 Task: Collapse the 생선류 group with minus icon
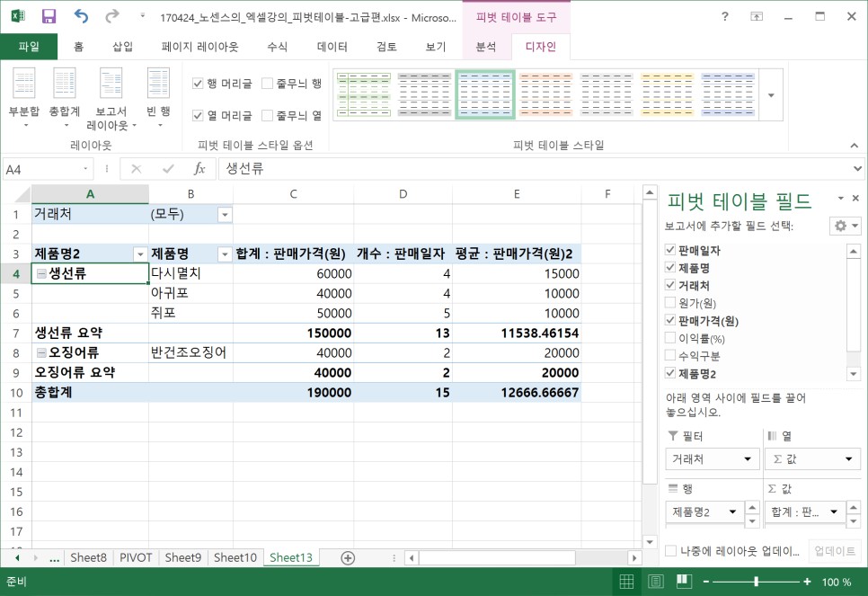[41, 273]
